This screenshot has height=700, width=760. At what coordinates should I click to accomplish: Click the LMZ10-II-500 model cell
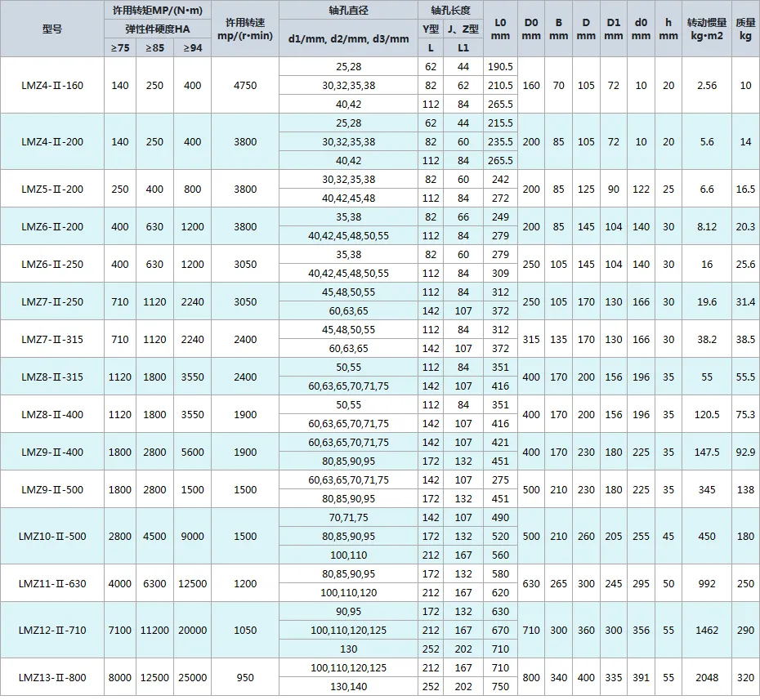(51, 537)
